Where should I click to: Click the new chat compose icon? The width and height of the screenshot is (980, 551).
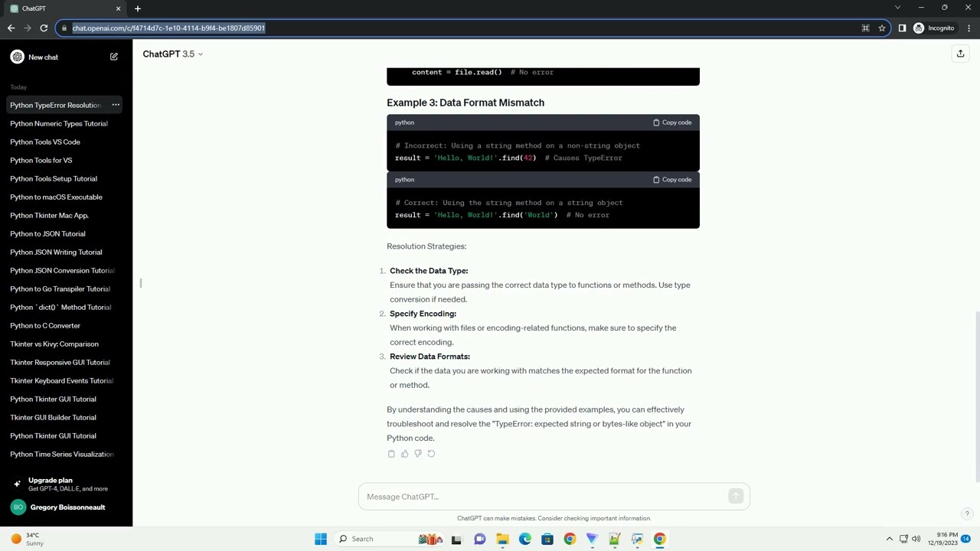click(x=114, y=57)
